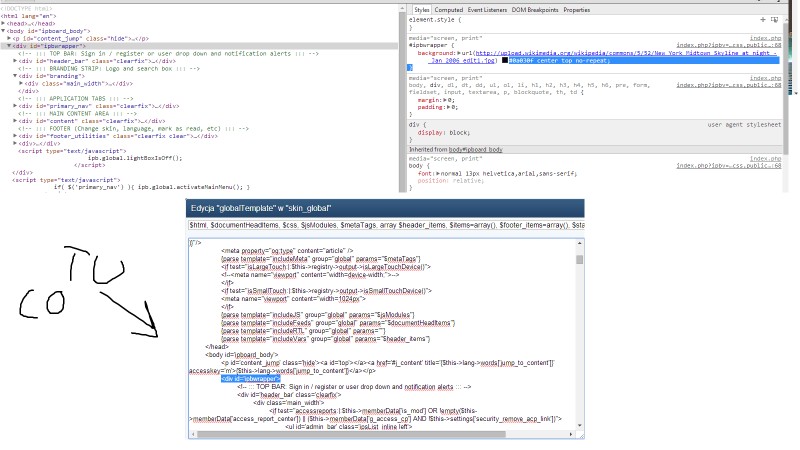Screen dimensions: 800x450
Task: Expand the footer_utilities div node
Action: (16, 135)
